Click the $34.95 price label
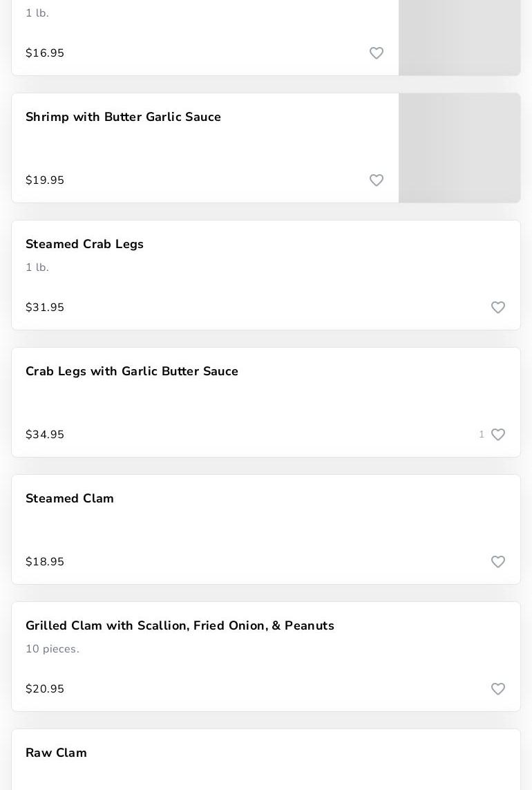Screen dimensions: 532x790 45,435
